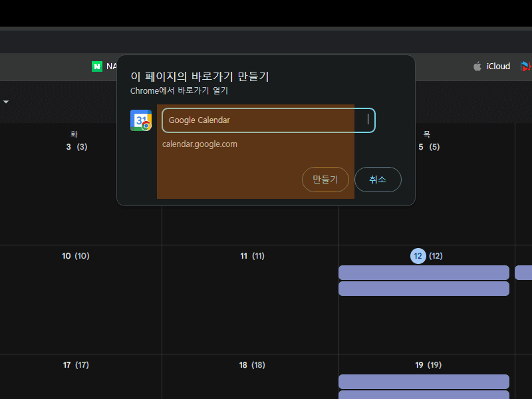Select date 5 (5) under 목
The height and width of the screenshot is (399, 532).
(429, 147)
